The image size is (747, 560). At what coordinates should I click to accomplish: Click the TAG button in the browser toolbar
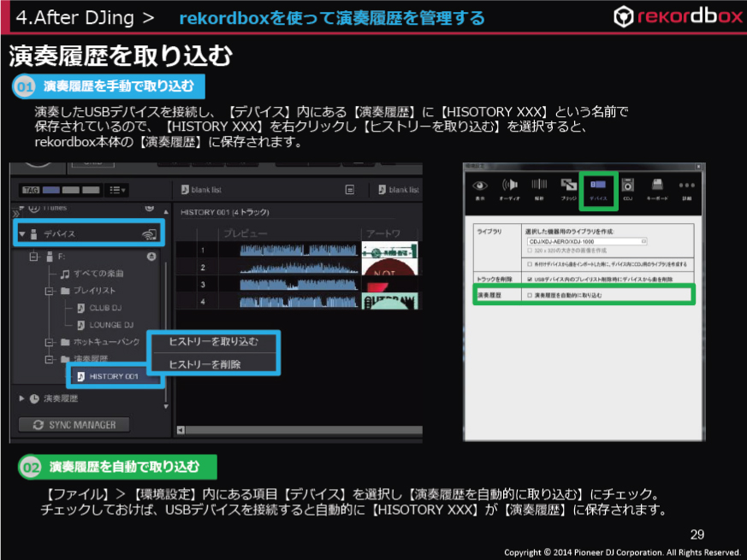31,190
